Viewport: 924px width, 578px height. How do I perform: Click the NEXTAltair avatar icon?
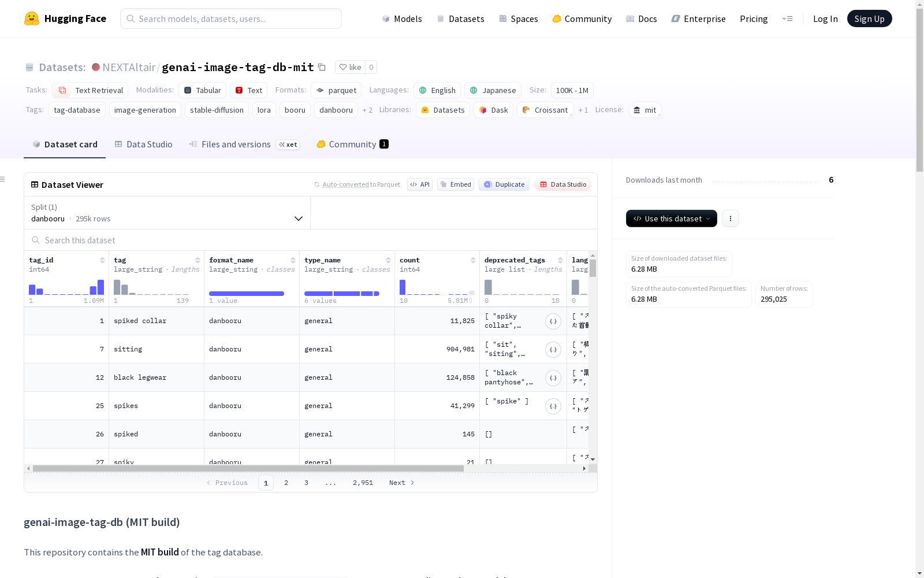coord(96,67)
